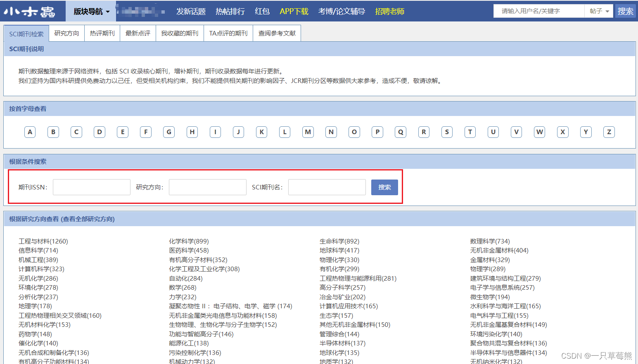
Task: Click the top 搜索 button
Action: tap(625, 11)
